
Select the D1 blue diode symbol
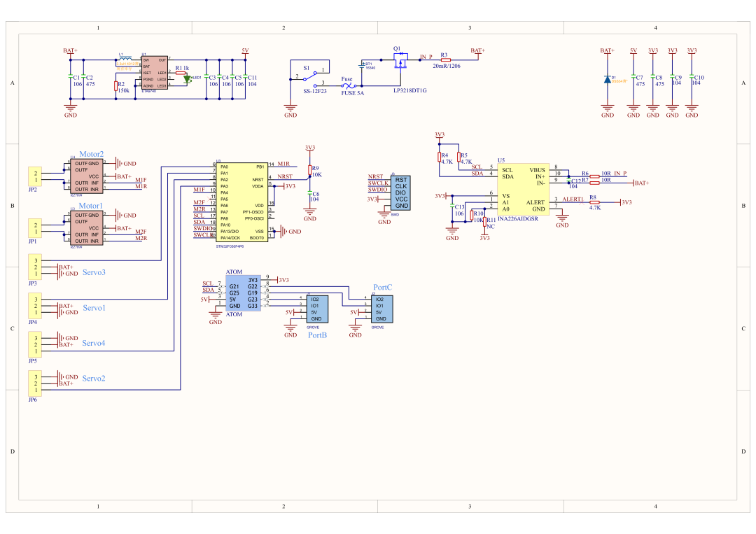[608, 80]
